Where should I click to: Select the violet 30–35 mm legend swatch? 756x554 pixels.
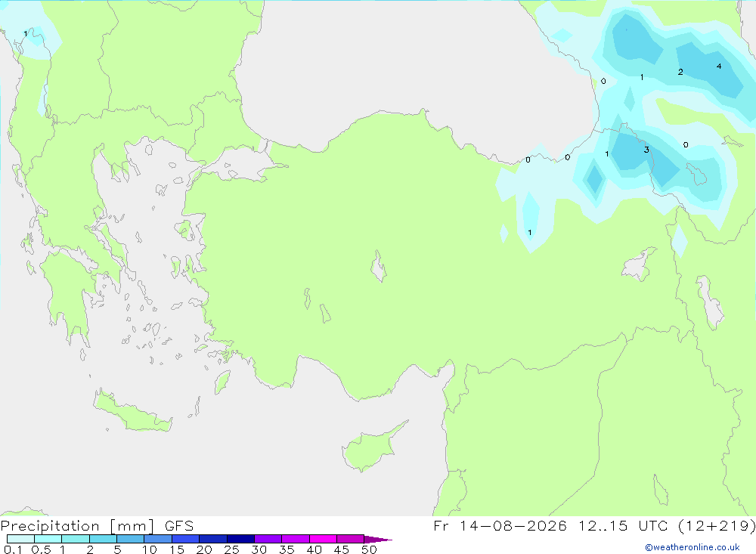click(x=268, y=539)
